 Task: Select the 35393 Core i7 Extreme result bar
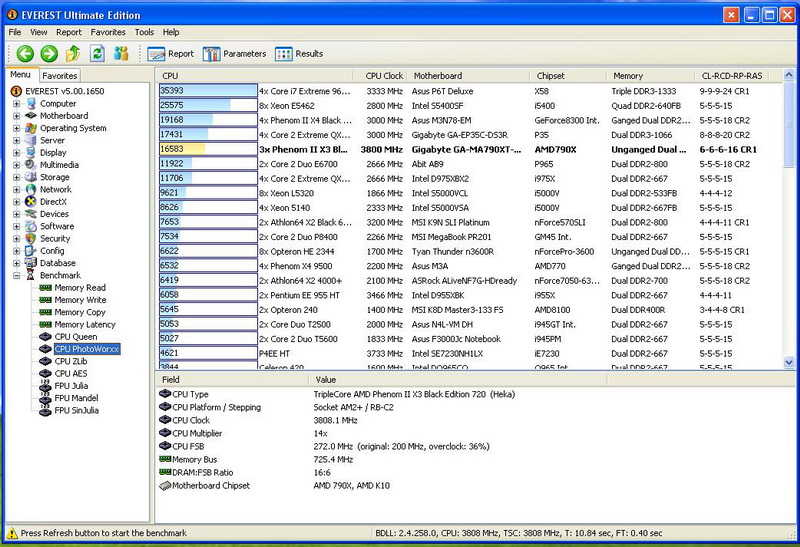pyautogui.click(x=208, y=91)
